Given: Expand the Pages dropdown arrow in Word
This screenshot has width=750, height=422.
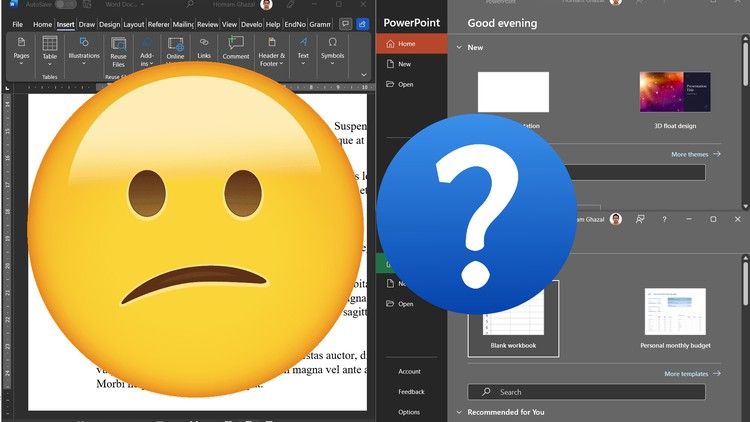Looking at the screenshot, I should [x=21, y=63].
